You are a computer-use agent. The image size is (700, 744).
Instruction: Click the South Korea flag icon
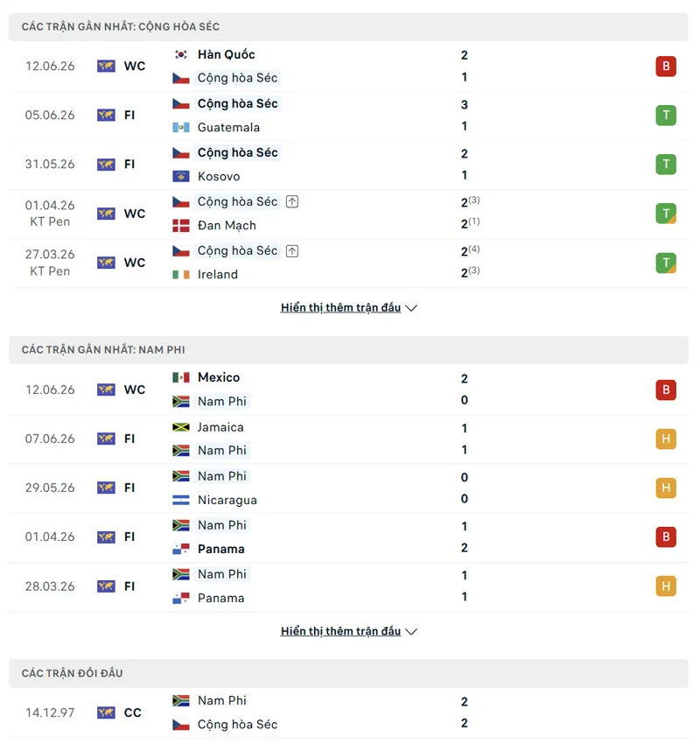pyautogui.click(x=181, y=54)
